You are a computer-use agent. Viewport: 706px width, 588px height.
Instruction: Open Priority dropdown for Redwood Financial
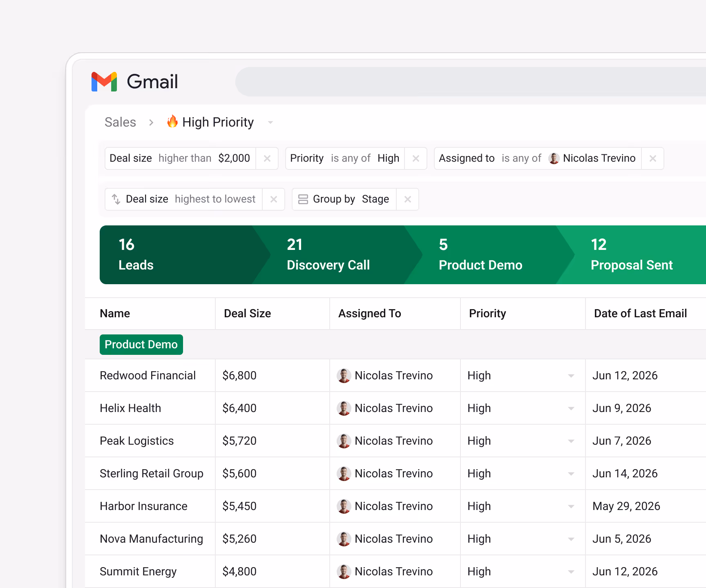(571, 376)
